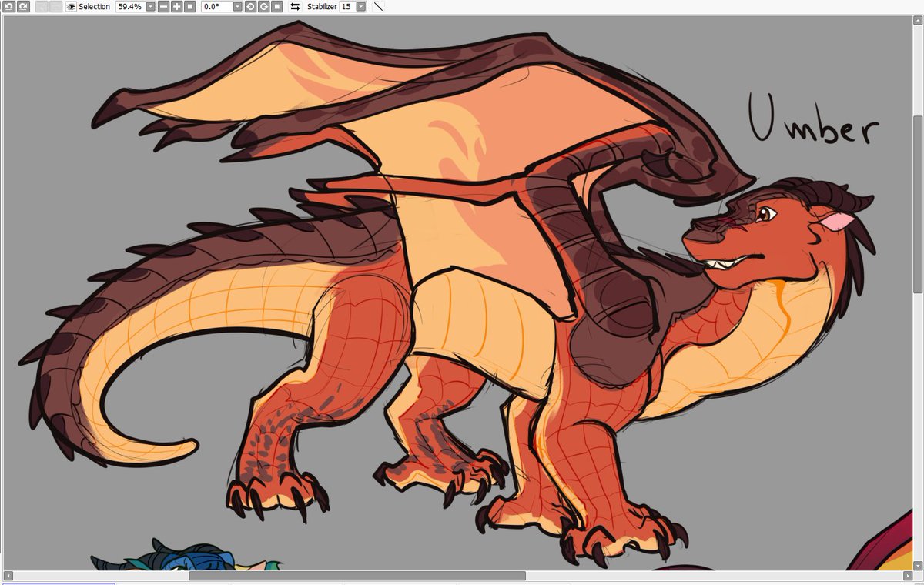Flip the canvas horizontally
Image resolution: width=924 pixels, height=585 pixels.
[x=295, y=6]
